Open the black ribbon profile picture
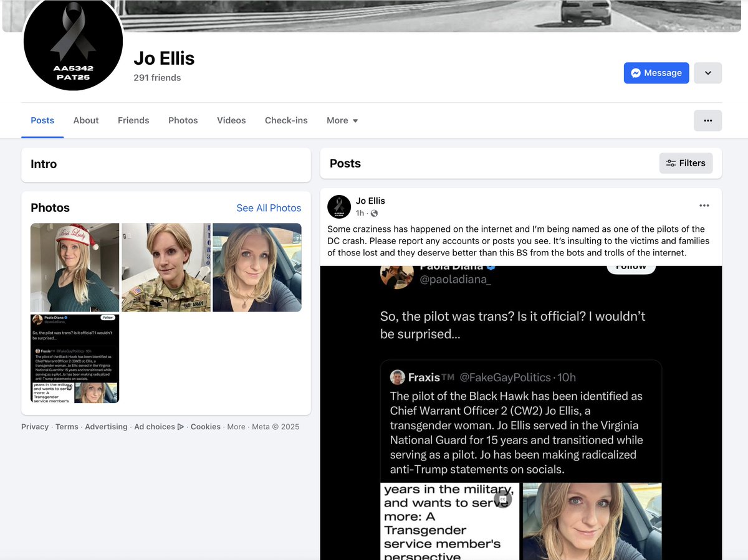Screen dimensions: 748x560 (73, 44)
